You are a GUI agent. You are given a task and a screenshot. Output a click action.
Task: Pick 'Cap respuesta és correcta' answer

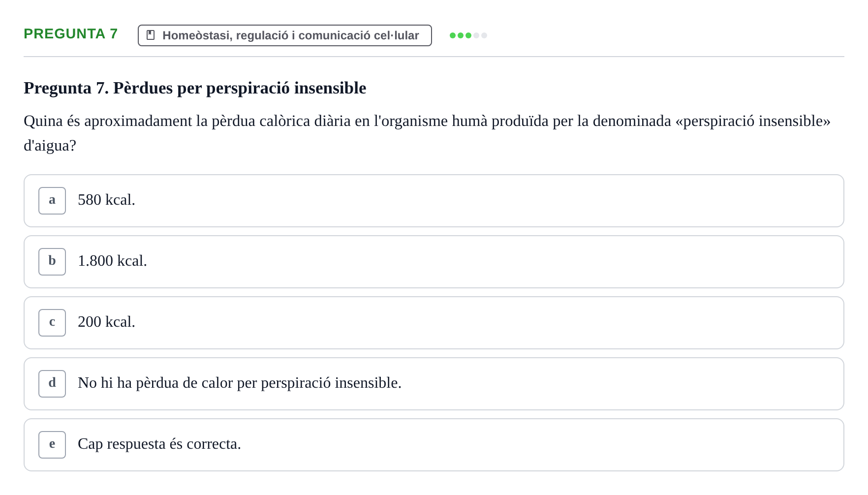pos(434,445)
